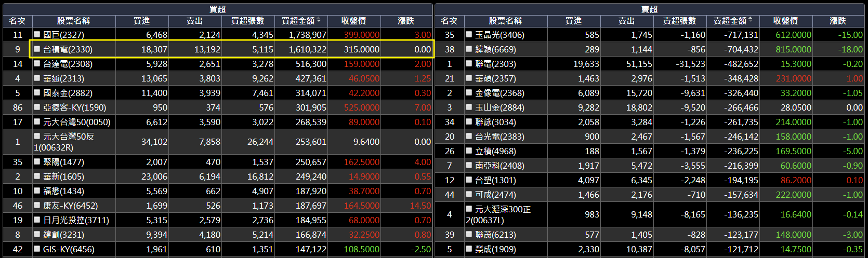The height and width of the screenshot is (258, 868).
Task: Open stock 立積(4968)
Action: [x=495, y=151]
